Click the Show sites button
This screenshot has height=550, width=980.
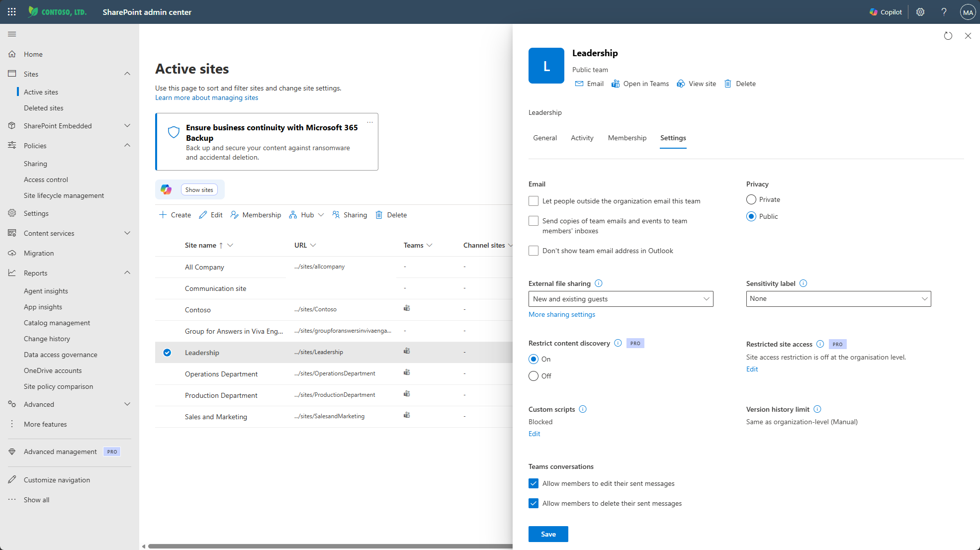(199, 189)
